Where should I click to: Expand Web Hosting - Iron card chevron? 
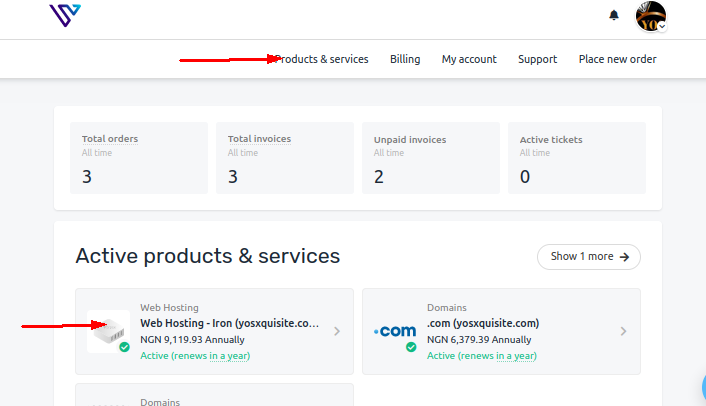pos(337,331)
